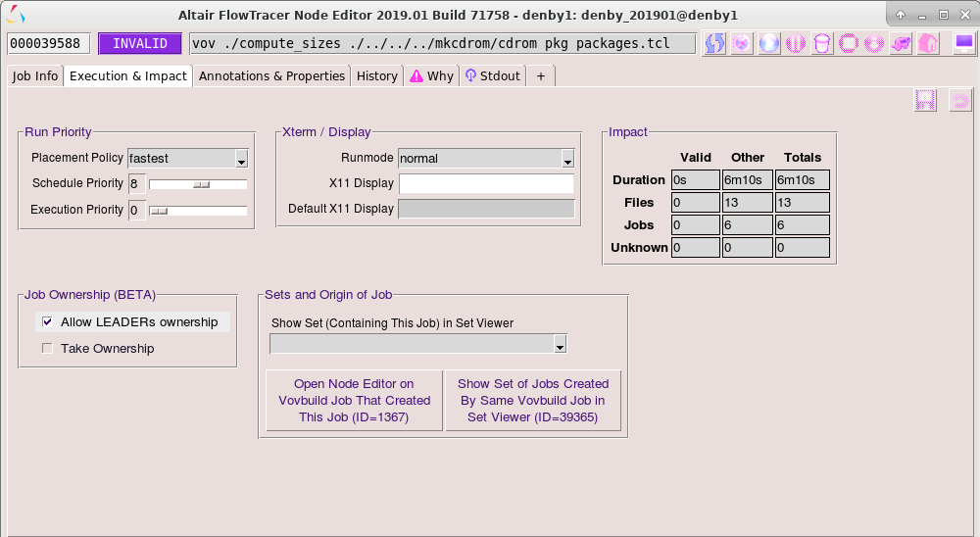This screenshot has width=980, height=537.
Task: Click the Files Valid cell 0
Action: pyautogui.click(x=696, y=203)
